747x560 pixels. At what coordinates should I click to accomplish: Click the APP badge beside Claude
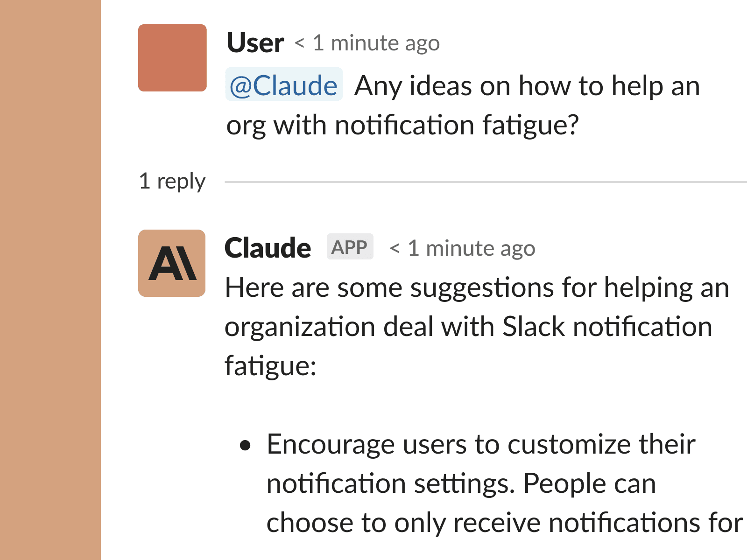350,247
